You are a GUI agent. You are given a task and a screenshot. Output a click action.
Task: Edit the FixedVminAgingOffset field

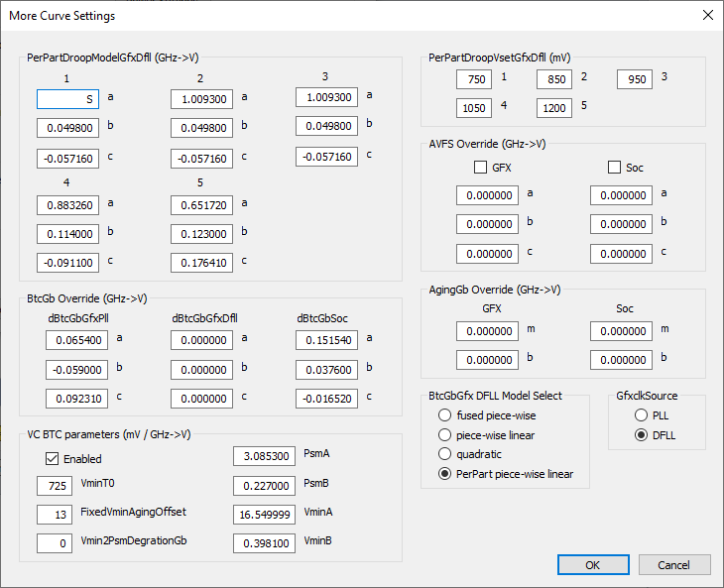(55, 514)
